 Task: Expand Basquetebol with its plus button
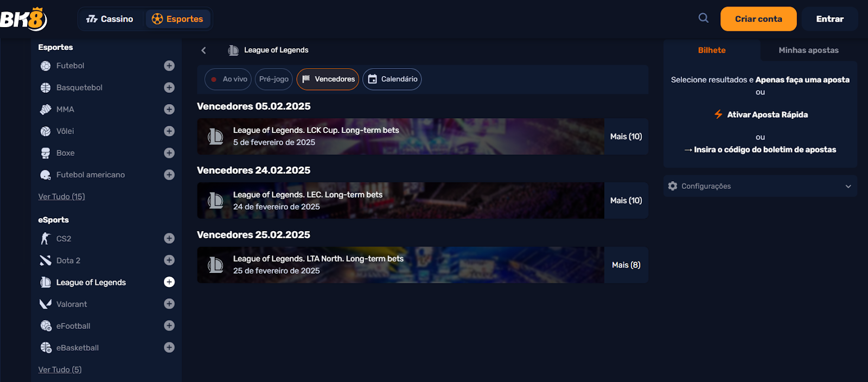pos(169,87)
